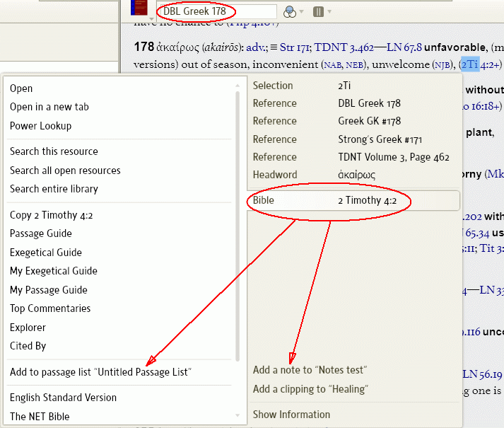504x428 pixels.
Task: Open the TDNT 3.462 link
Action: 344,47
